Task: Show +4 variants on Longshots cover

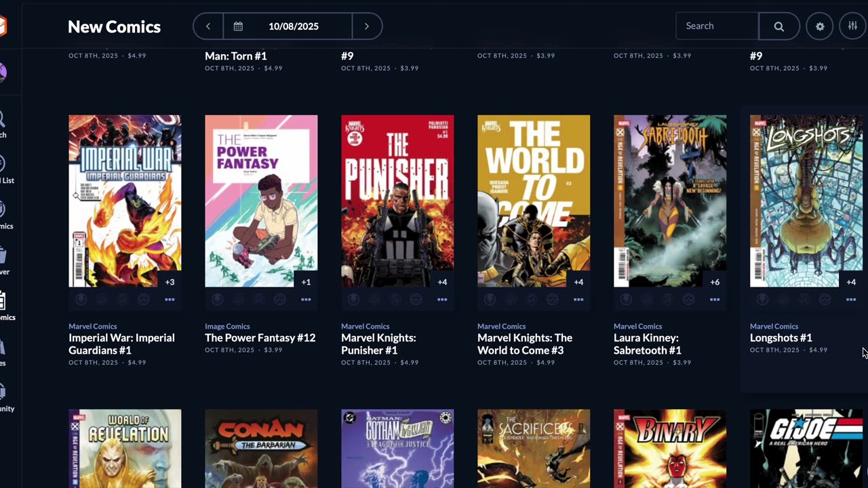Action: (851, 282)
